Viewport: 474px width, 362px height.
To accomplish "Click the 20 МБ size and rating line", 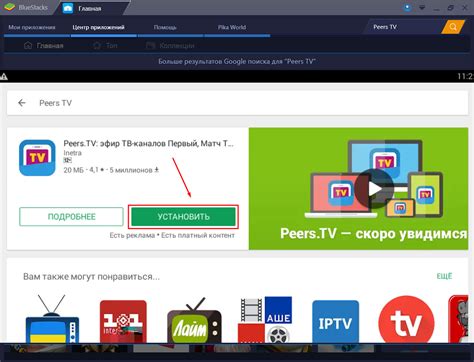I will click(x=111, y=170).
